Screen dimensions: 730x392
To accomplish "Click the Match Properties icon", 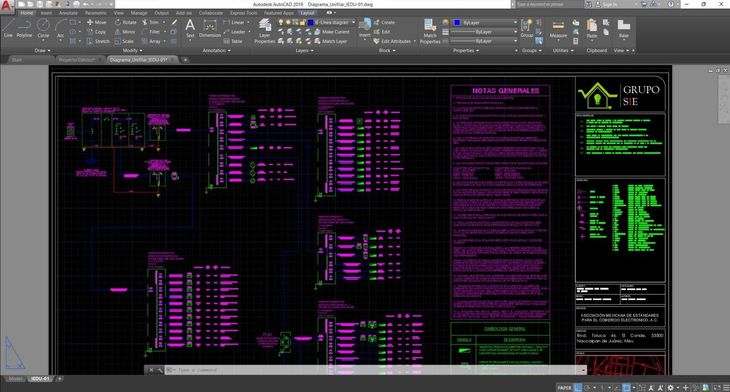I will (430, 32).
